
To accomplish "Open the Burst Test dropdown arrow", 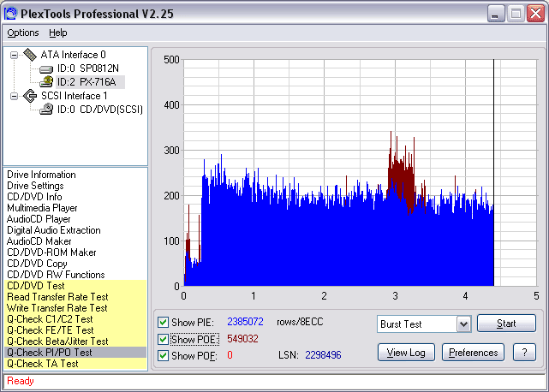I will click(x=463, y=324).
